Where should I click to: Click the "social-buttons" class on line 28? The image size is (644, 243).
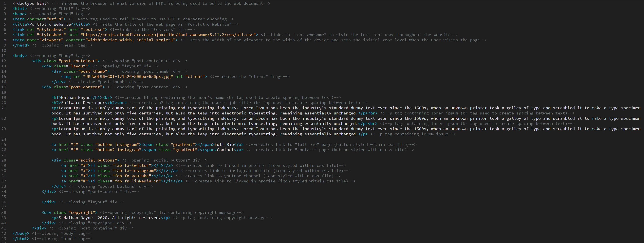coord(98,160)
